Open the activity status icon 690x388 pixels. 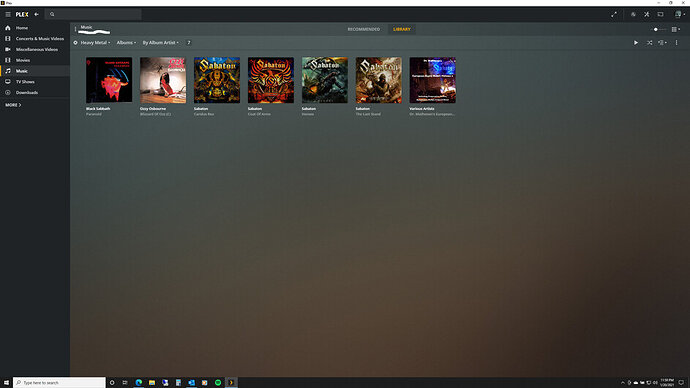633,14
